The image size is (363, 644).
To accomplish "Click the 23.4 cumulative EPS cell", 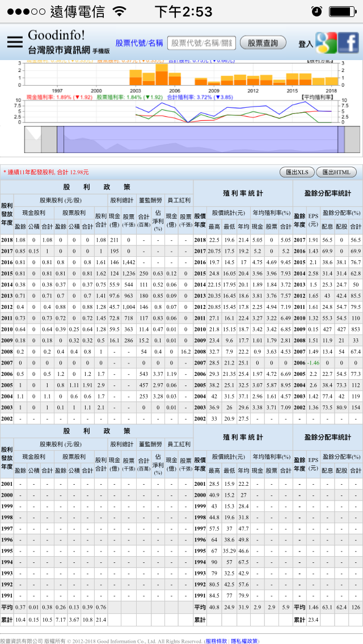I will (x=313, y=620).
